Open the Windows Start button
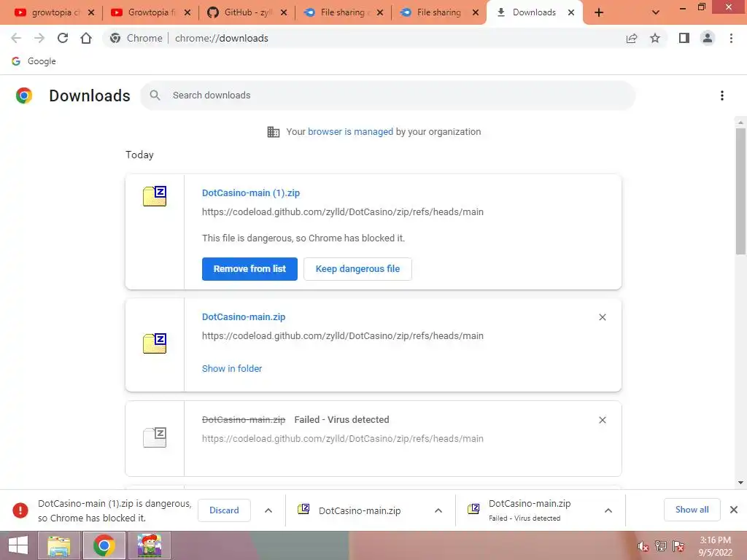 coord(18,545)
